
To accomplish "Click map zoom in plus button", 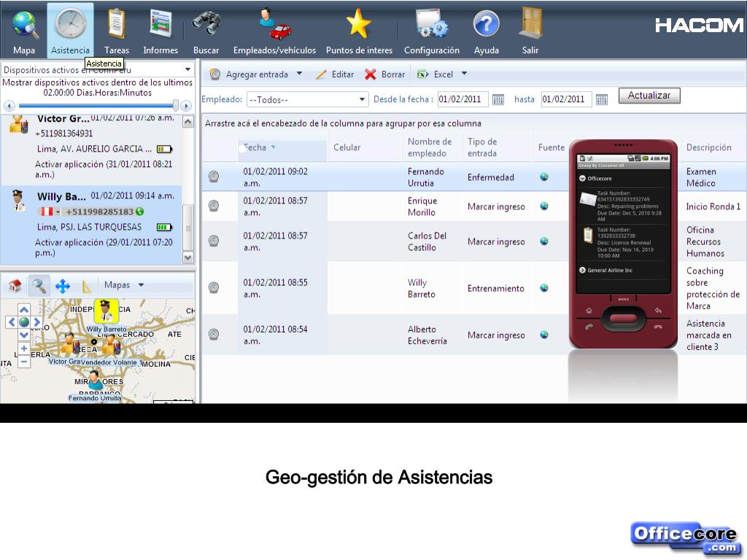I will pyautogui.click(x=24, y=349).
